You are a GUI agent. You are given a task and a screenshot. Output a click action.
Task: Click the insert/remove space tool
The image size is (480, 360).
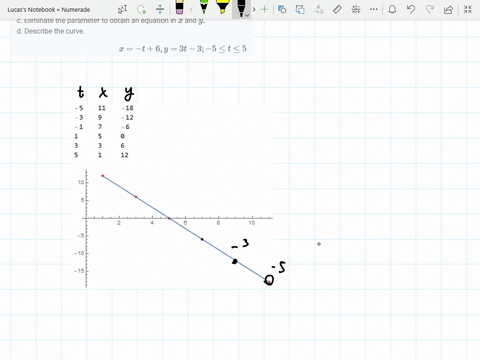tap(160, 9)
